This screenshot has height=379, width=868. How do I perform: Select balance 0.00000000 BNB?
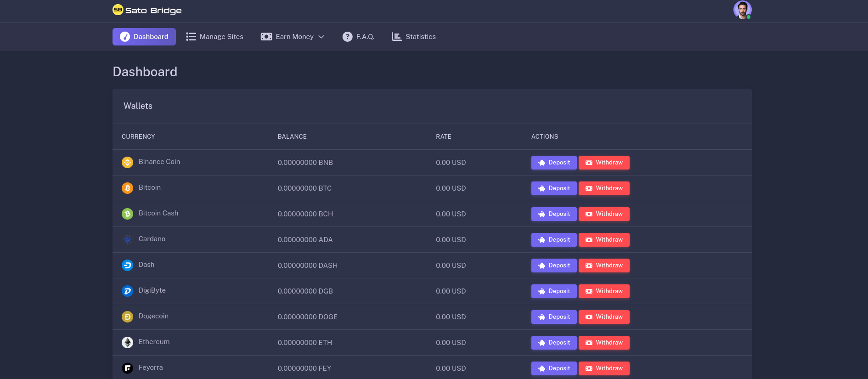(x=305, y=163)
